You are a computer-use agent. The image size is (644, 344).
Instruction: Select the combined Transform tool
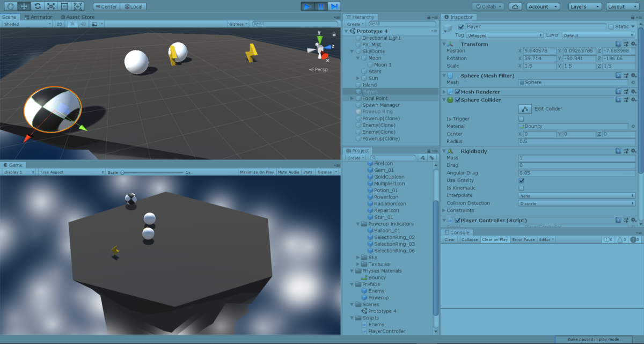(78, 6)
